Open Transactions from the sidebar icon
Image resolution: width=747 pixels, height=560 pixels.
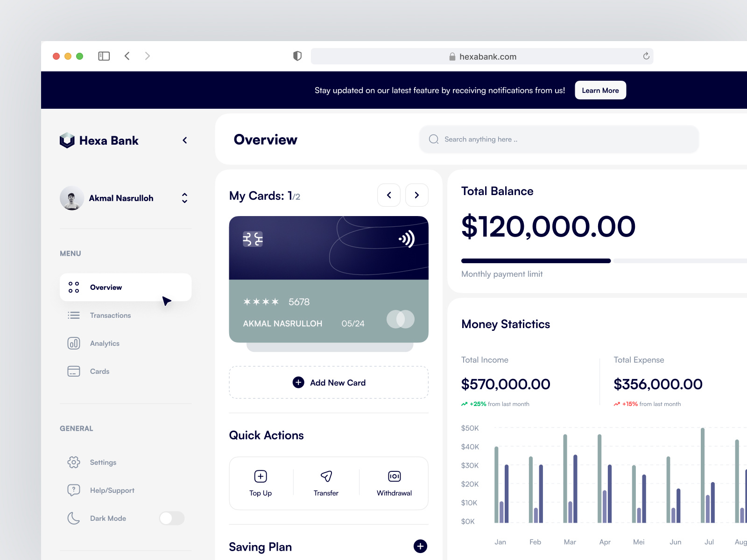tap(73, 315)
